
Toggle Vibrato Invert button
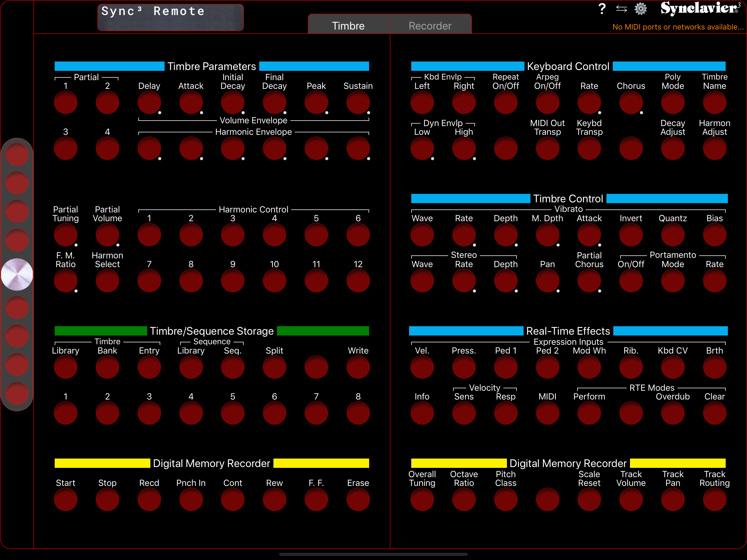coord(631,235)
